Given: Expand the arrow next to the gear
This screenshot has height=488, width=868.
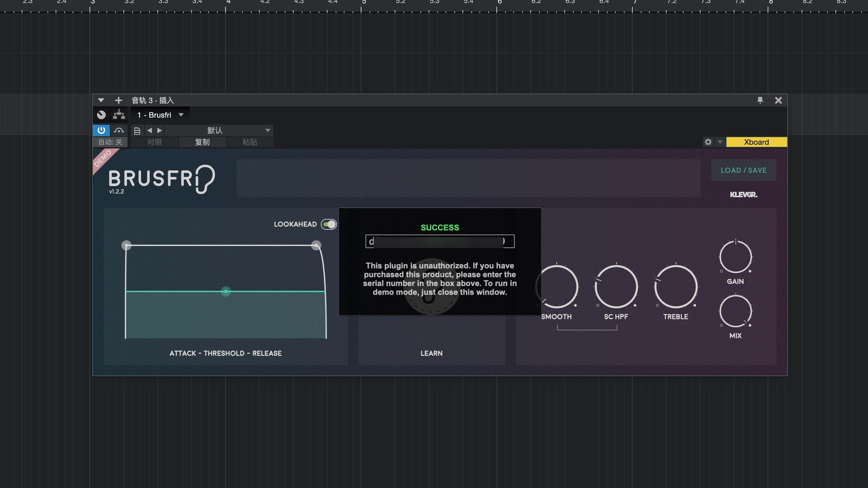Looking at the screenshot, I should click(x=720, y=142).
